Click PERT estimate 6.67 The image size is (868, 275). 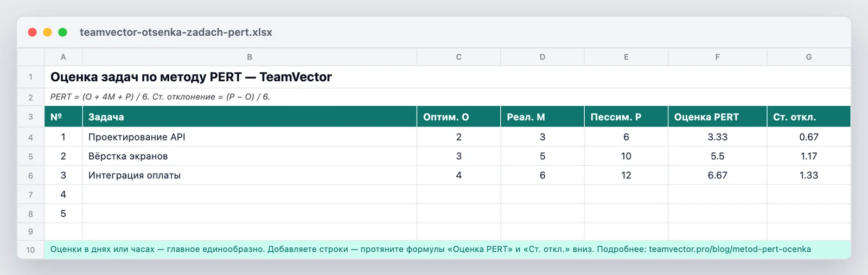pos(717,175)
